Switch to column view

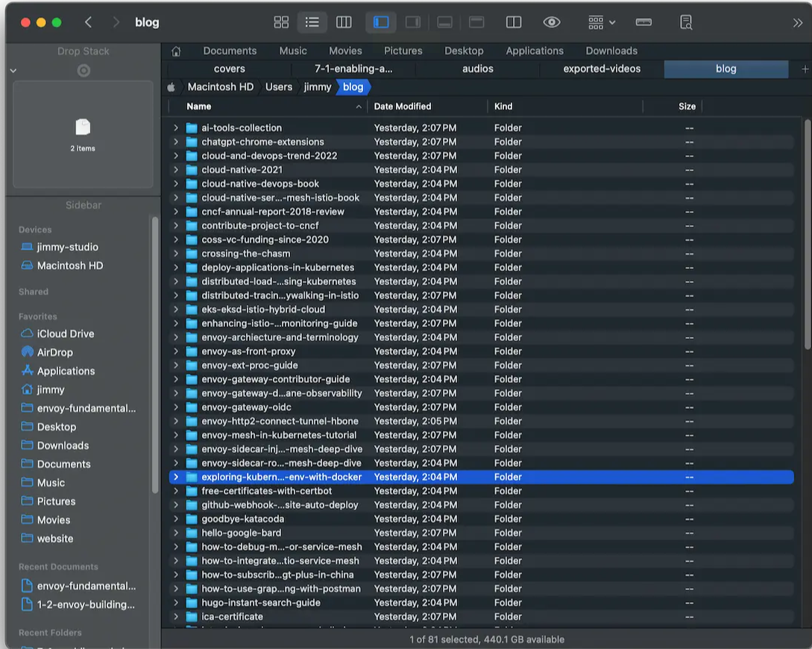(344, 22)
